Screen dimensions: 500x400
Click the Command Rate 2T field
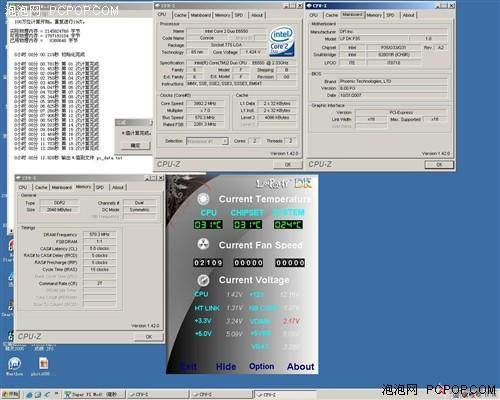pyautogui.click(x=100, y=283)
